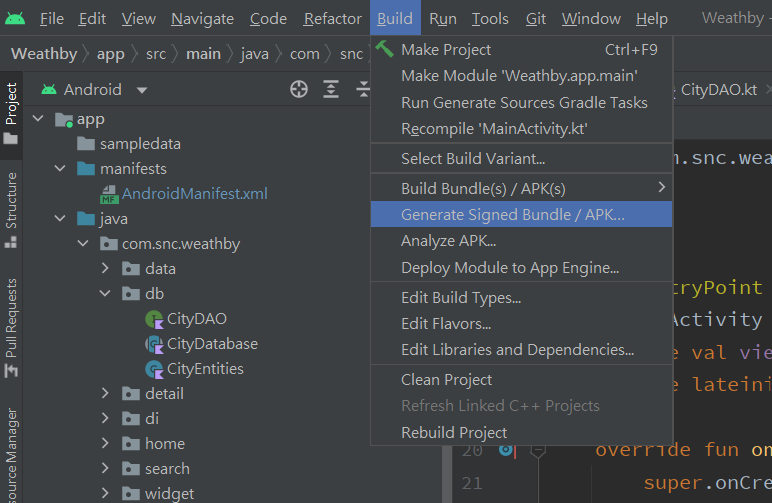Open the Help menu

click(x=652, y=19)
